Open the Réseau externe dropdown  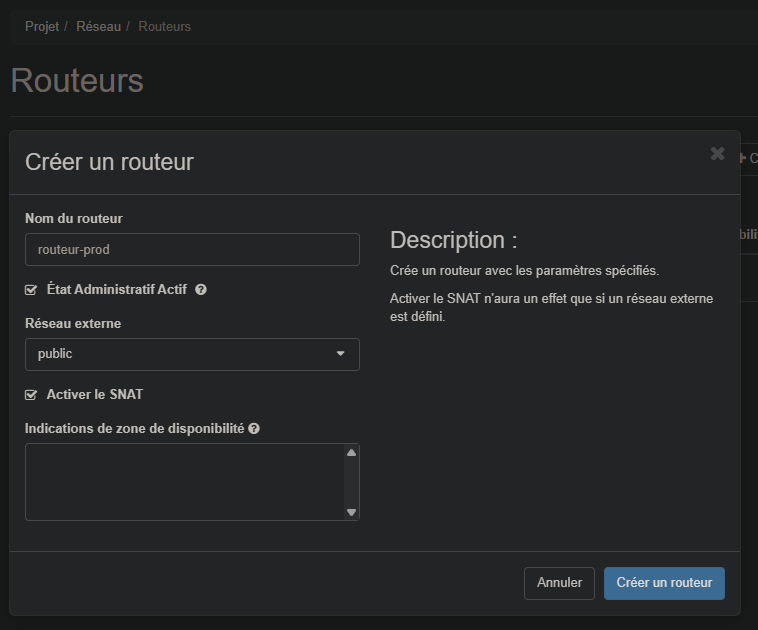(x=192, y=354)
